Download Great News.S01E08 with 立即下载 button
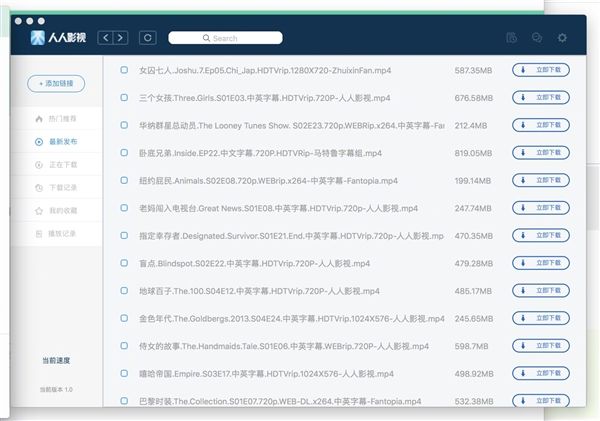This screenshot has height=421, width=600. (541, 208)
